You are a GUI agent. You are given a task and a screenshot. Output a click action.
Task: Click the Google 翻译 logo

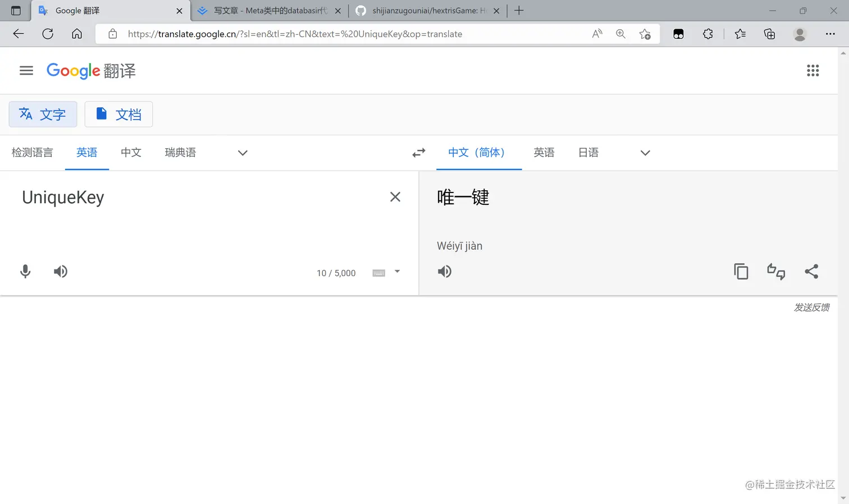[91, 71]
